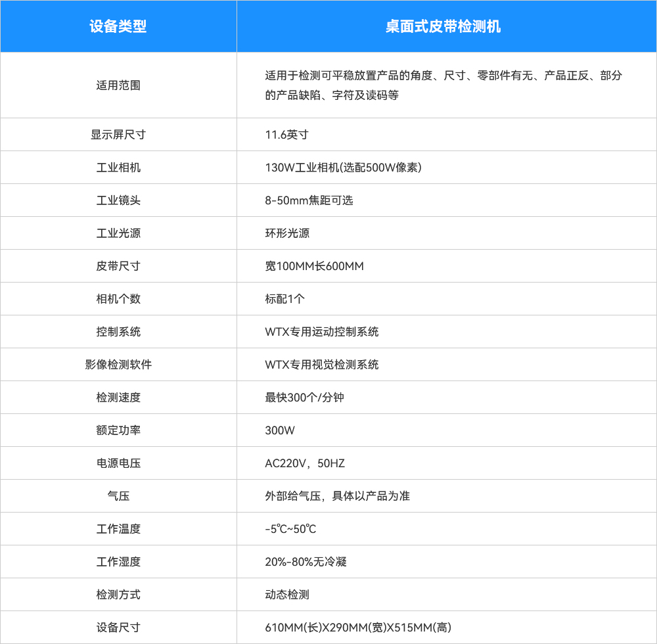Select the 工业镜头 label
Viewport: 657px width, 644px height.
pyautogui.click(x=118, y=200)
